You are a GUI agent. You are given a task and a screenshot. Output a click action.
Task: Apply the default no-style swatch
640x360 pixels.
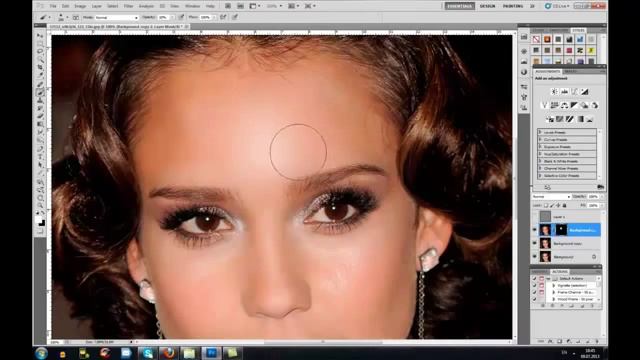[536, 39]
